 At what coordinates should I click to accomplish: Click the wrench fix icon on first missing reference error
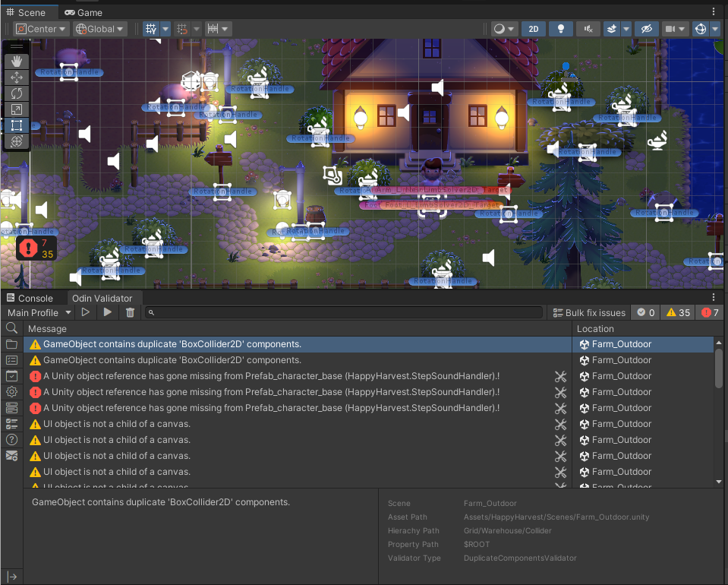click(560, 376)
